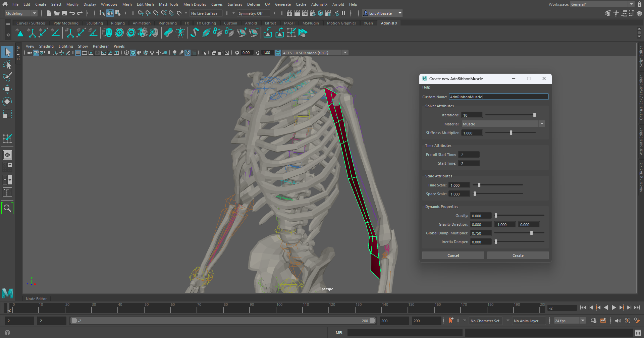This screenshot has width=644, height=338.
Task: Open scene folder icon in status line
Action: (57, 13)
